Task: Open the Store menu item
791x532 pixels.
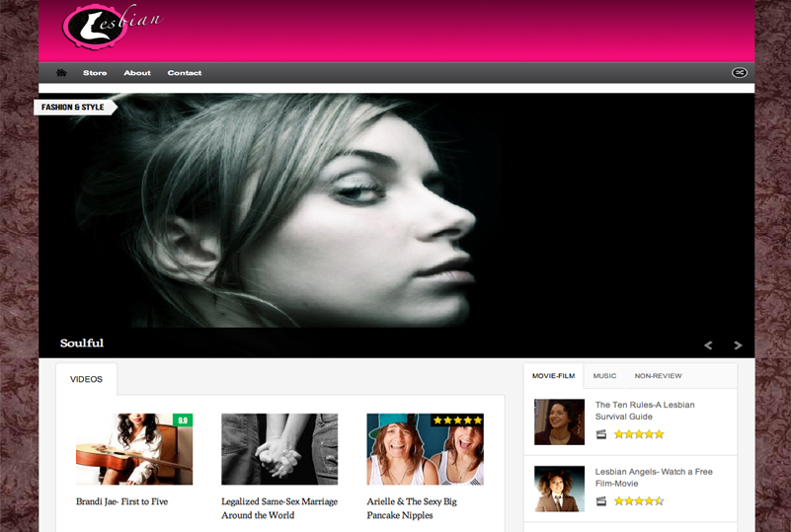Action: (x=95, y=73)
